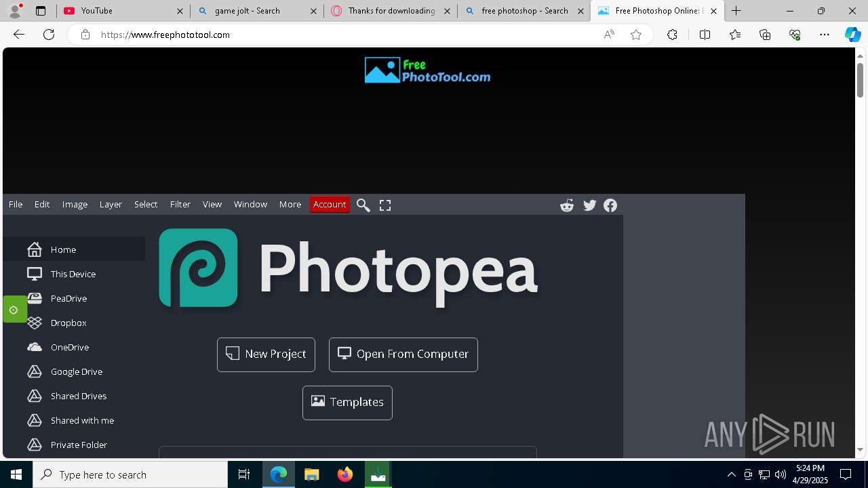The height and width of the screenshot is (488, 868).
Task: Switch to free photoshop Search tab
Action: 524,11
